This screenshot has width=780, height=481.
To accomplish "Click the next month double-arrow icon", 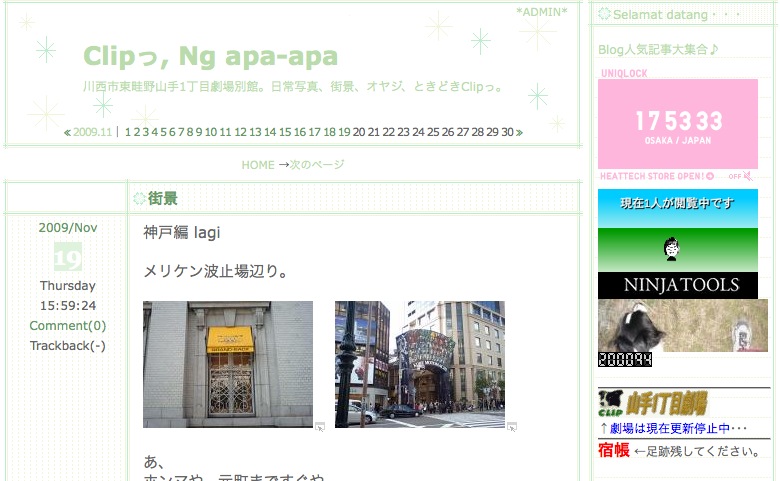I will coord(519,132).
